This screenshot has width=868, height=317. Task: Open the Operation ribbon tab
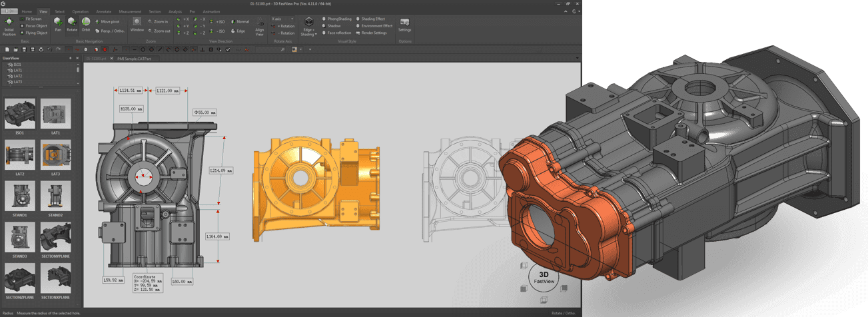pos(81,11)
